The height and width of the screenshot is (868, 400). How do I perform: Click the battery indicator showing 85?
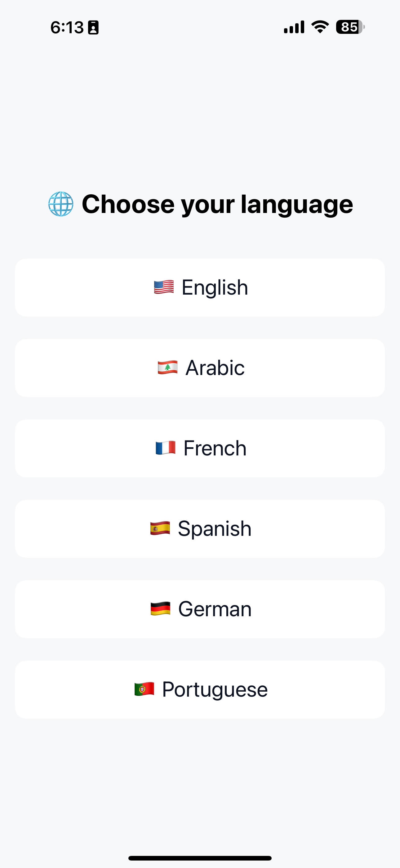349,27
